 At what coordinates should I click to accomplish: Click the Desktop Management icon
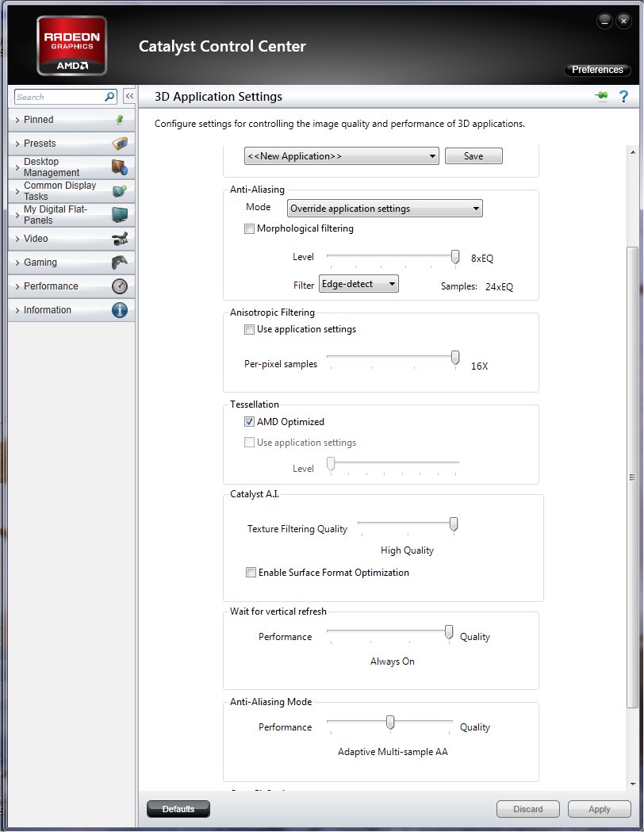pos(120,167)
